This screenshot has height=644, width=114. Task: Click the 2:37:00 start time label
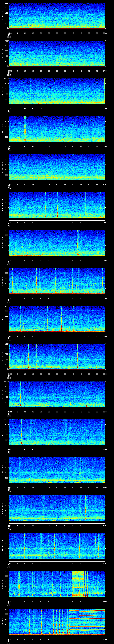click(9, 487)
